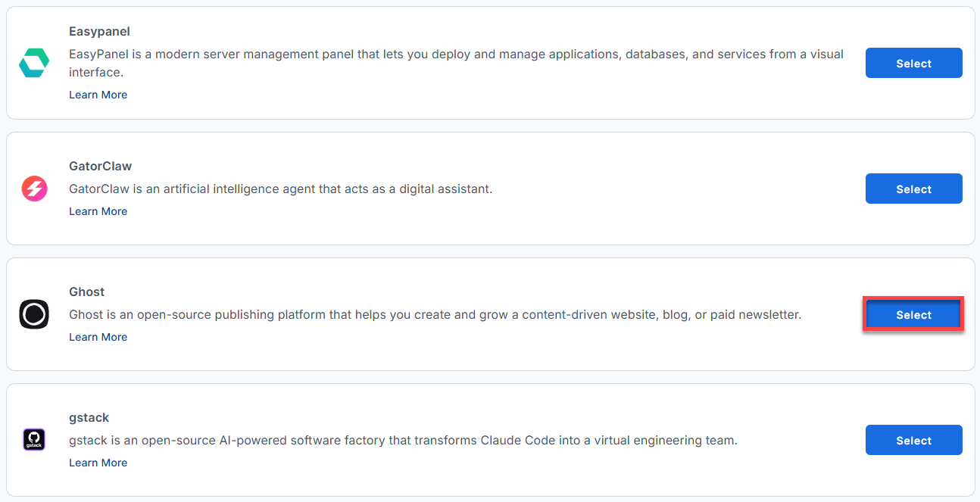
Task: Click the Ghost title text
Action: coord(86,292)
